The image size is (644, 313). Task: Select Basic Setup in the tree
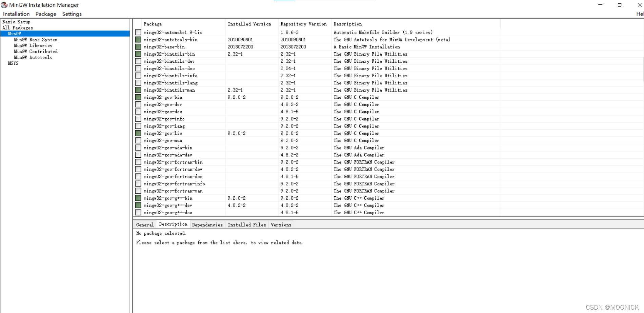pyautogui.click(x=16, y=22)
